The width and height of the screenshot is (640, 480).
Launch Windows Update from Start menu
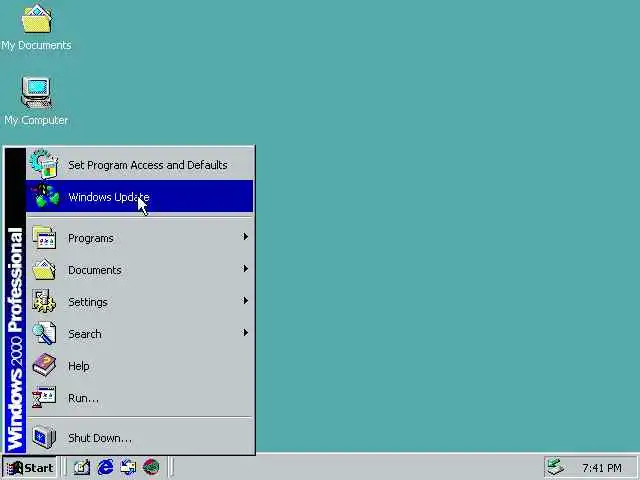[140, 196]
